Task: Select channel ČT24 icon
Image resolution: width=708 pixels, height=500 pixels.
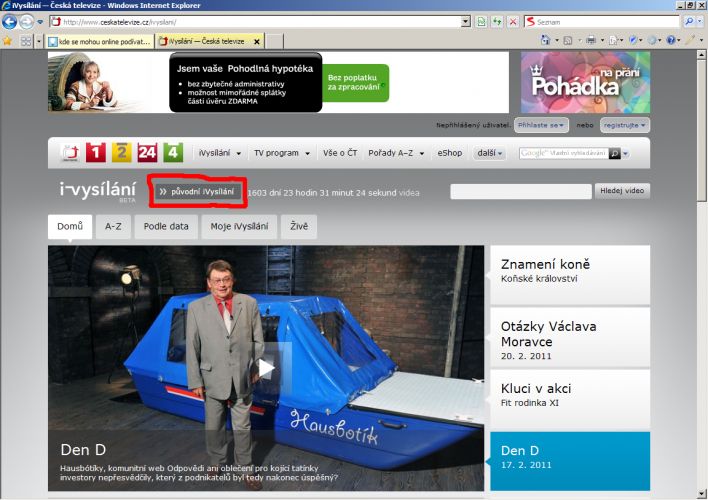Action: tap(147, 153)
